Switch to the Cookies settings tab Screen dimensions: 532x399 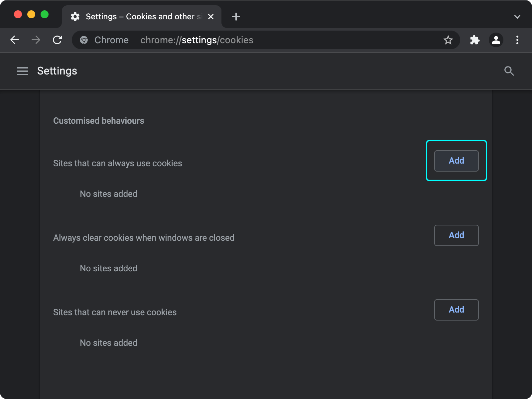point(140,16)
